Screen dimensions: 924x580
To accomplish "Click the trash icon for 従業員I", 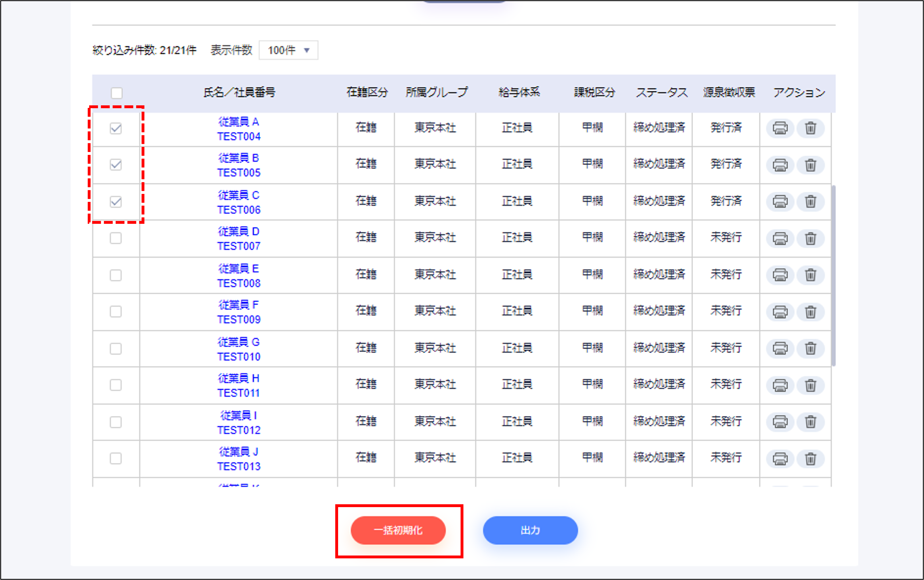I will (811, 422).
